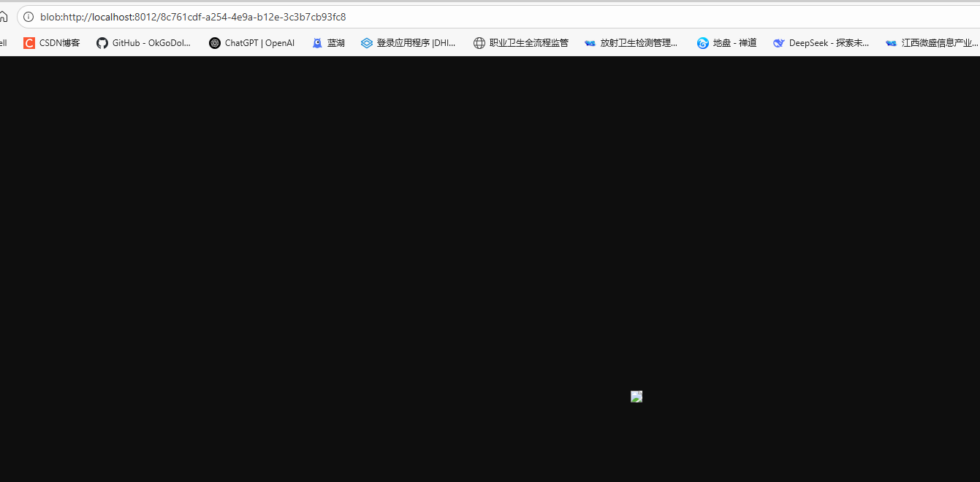Click the home button beside the address bar
Viewport: 980px width, 482px height.
[4, 16]
